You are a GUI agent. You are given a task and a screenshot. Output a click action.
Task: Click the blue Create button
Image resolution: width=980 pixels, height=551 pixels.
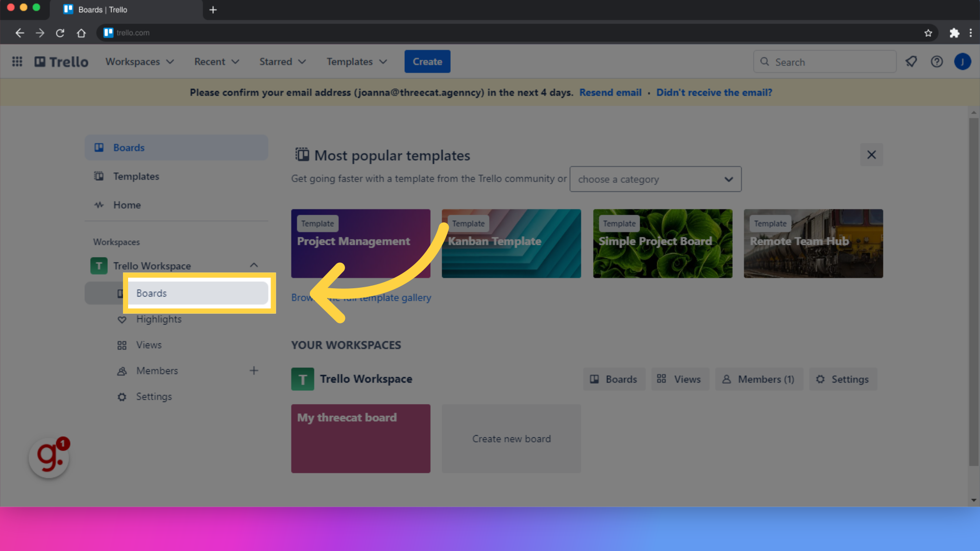click(427, 62)
